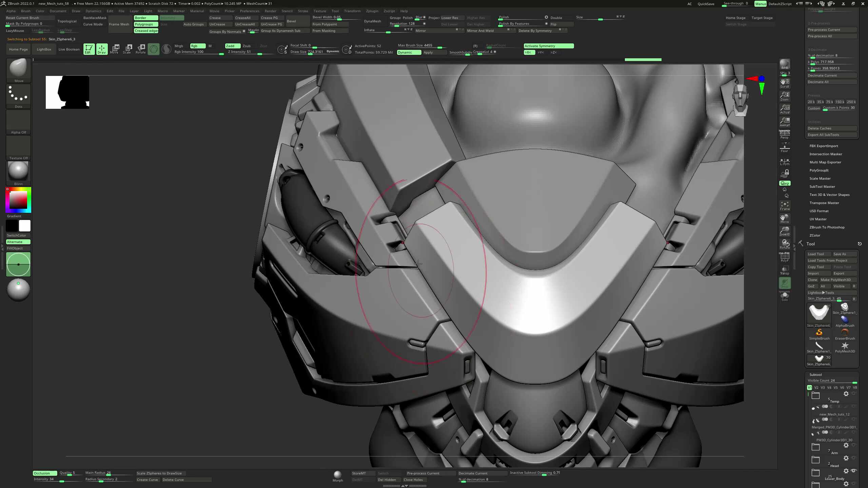The height and width of the screenshot is (488, 868).
Task: Click the Rotate tool icon
Action: 140,49
